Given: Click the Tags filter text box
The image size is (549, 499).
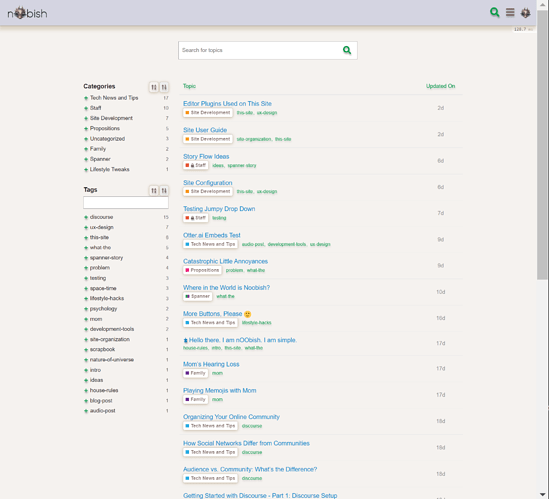Looking at the screenshot, I should point(126,202).
